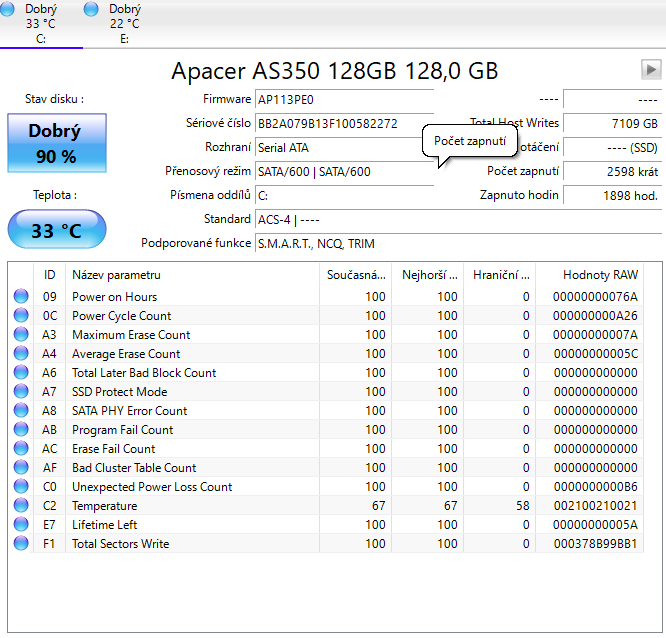Click the next disk arrow button
666x638 pixels.
(651, 70)
